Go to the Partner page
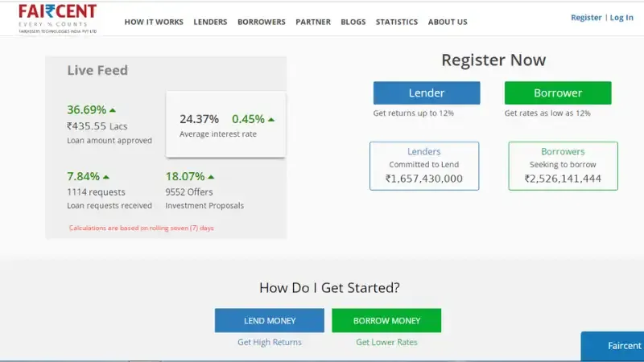The width and height of the screenshot is (644, 362). point(313,23)
